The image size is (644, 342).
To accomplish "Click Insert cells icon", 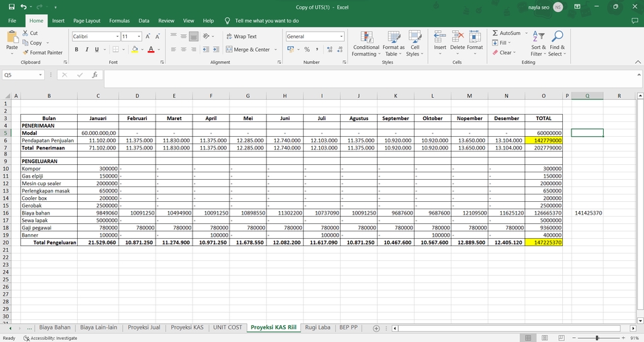I will [x=440, y=37].
